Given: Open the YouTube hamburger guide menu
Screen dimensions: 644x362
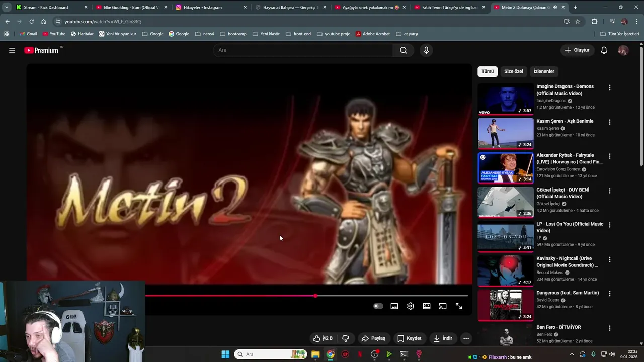Looking at the screenshot, I should (12, 50).
